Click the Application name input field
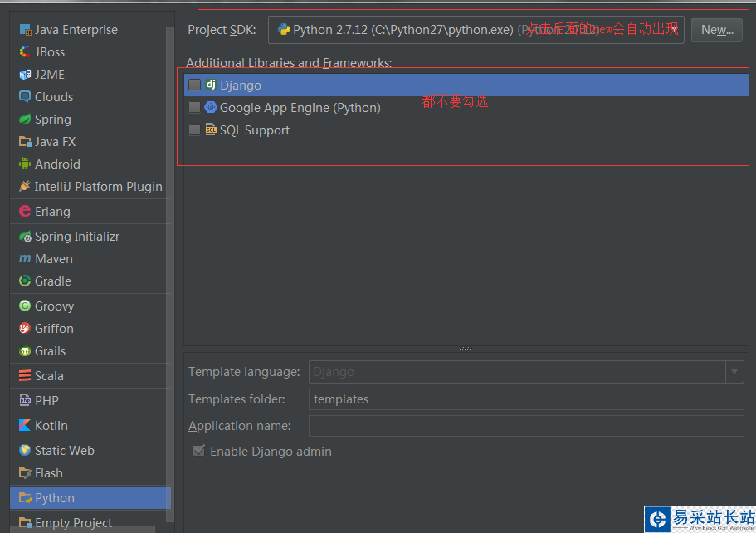 pos(526,426)
